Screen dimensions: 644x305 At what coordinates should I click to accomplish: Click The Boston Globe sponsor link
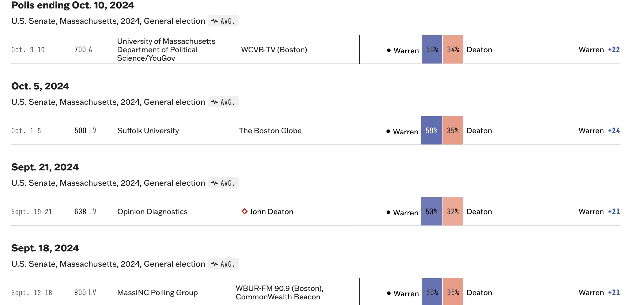(x=270, y=131)
